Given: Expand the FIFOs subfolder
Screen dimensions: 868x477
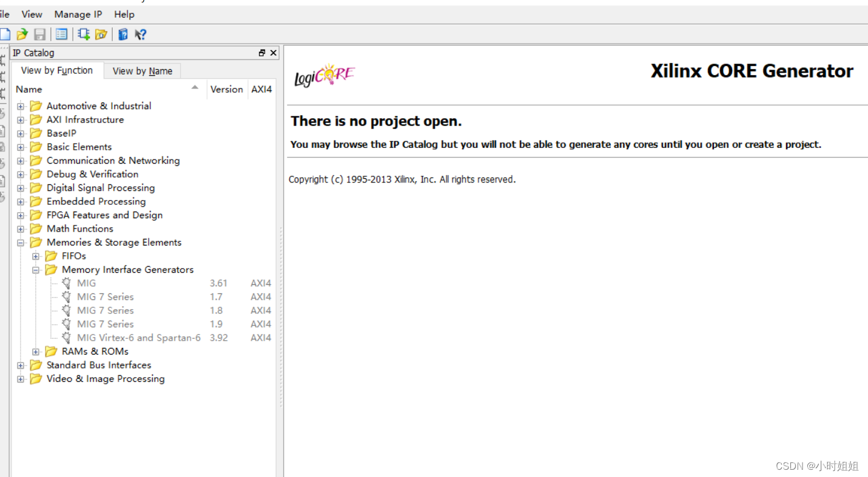Looking at the screenshot, I should point(36,256).
